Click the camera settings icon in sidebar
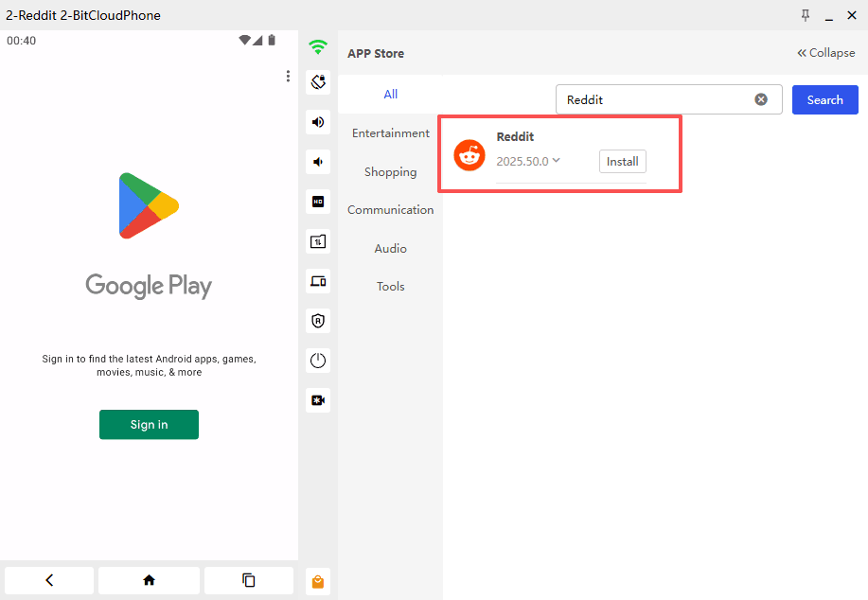868x600 pixels. tap(318, 400)
